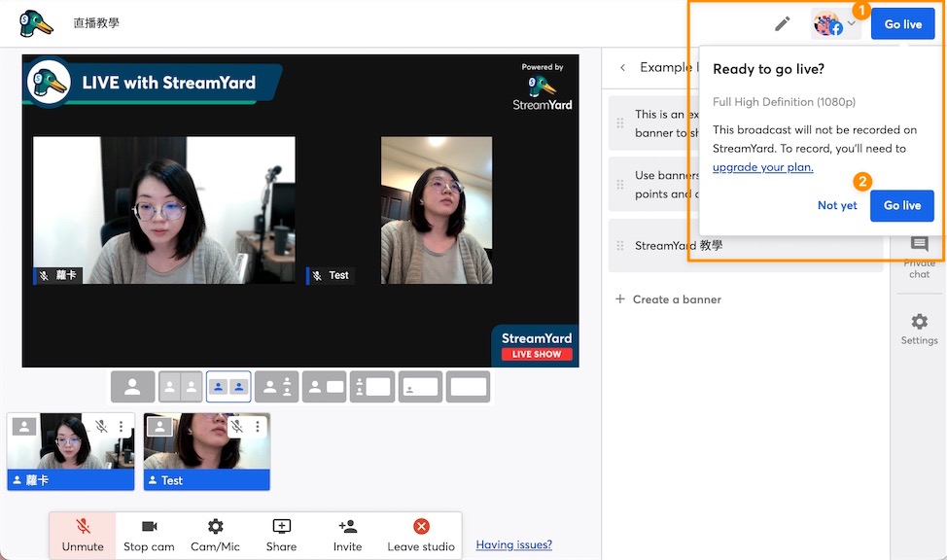The image size is (947, 560).
Task: Open the upgrade your plan link
Action: (763, 167)
